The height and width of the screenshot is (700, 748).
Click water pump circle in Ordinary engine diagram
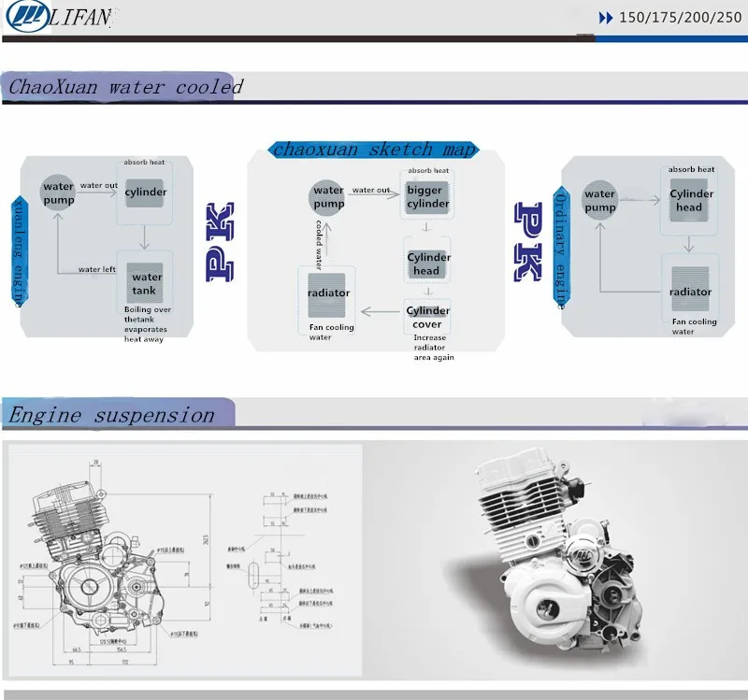tap(599, 200)
